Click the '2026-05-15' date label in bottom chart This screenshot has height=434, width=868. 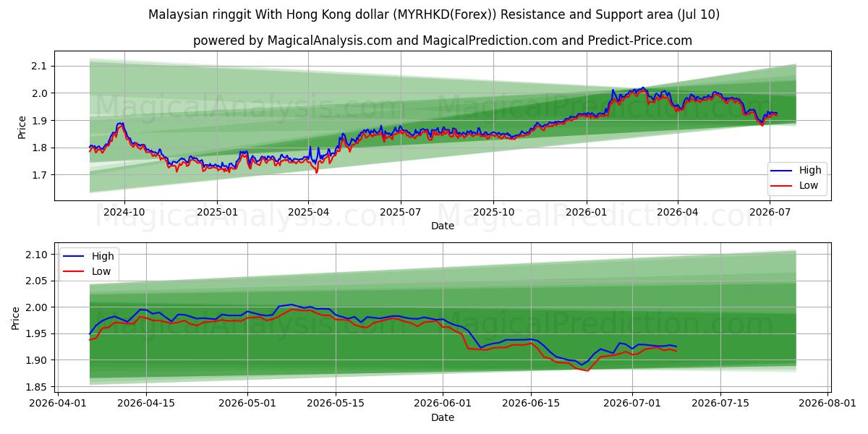click(336, 403)
